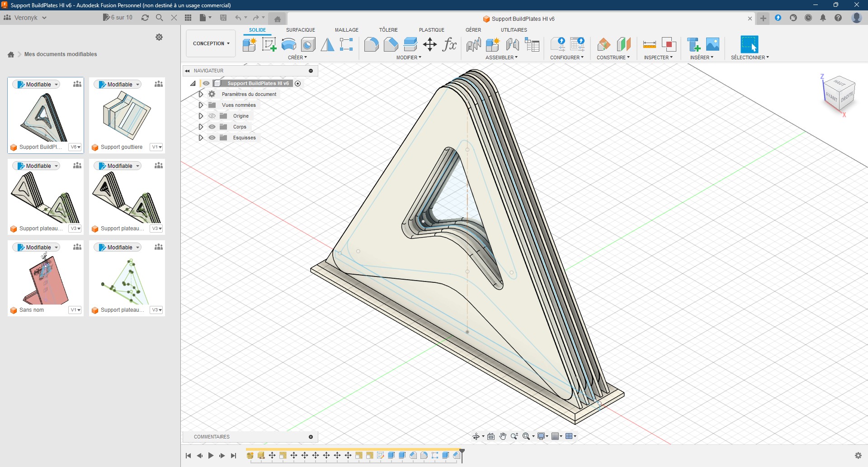Show the hidden Origine folder

212,116
